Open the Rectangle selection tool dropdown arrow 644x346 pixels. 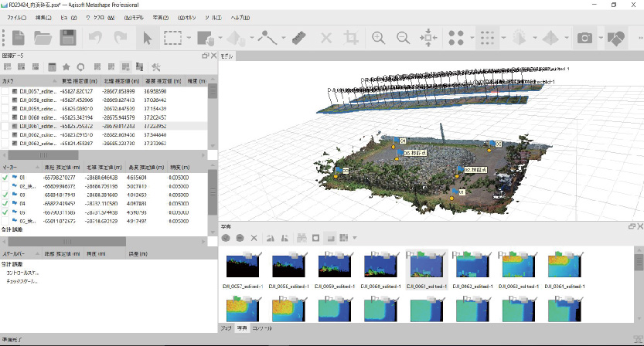click(189, 38)
